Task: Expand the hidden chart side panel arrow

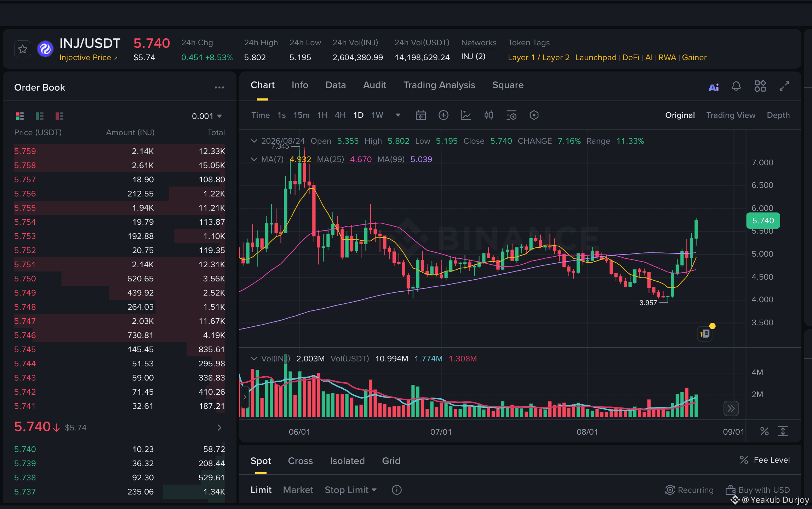Action: (245, 397)
